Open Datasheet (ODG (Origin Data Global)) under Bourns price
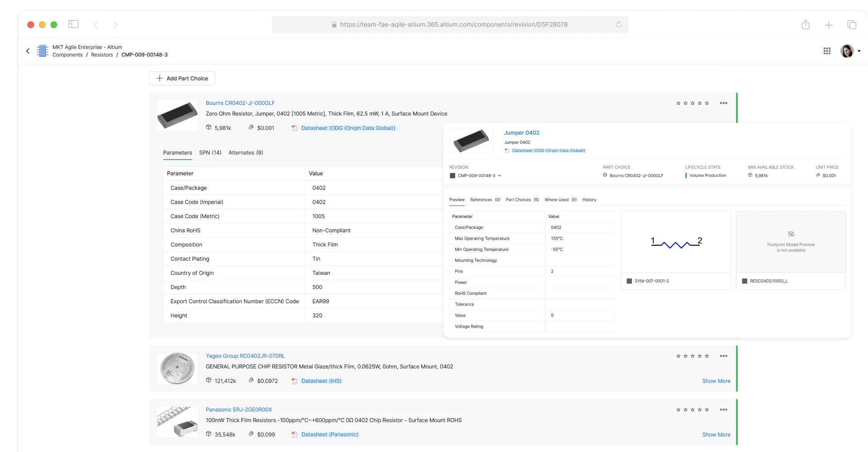 click(348, 128)
